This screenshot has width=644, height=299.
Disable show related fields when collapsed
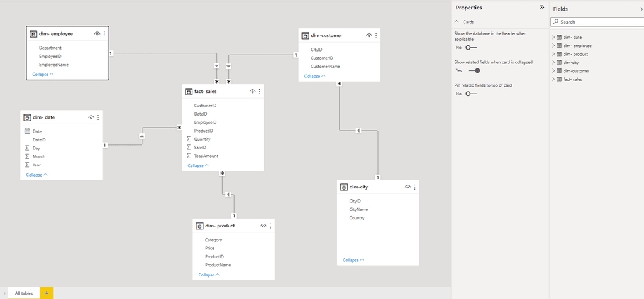coord(474,70)
